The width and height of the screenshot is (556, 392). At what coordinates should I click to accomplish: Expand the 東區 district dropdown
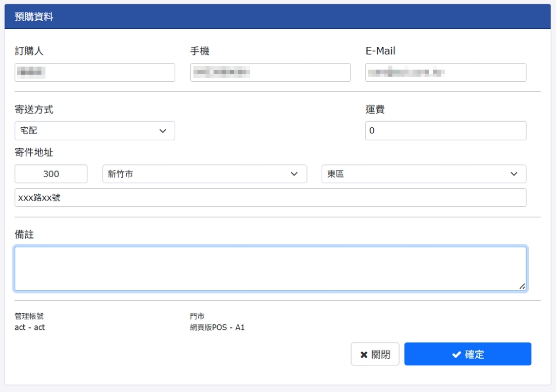point(423,174)
